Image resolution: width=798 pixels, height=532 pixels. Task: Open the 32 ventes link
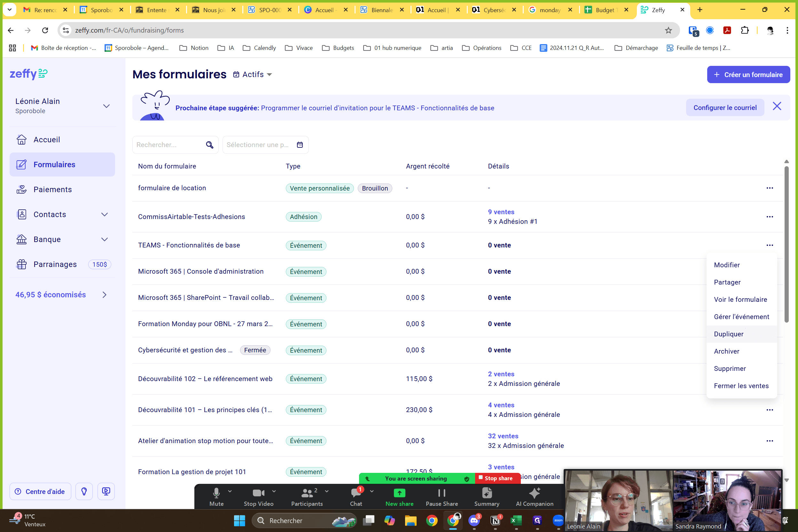(x=503, y=436)
